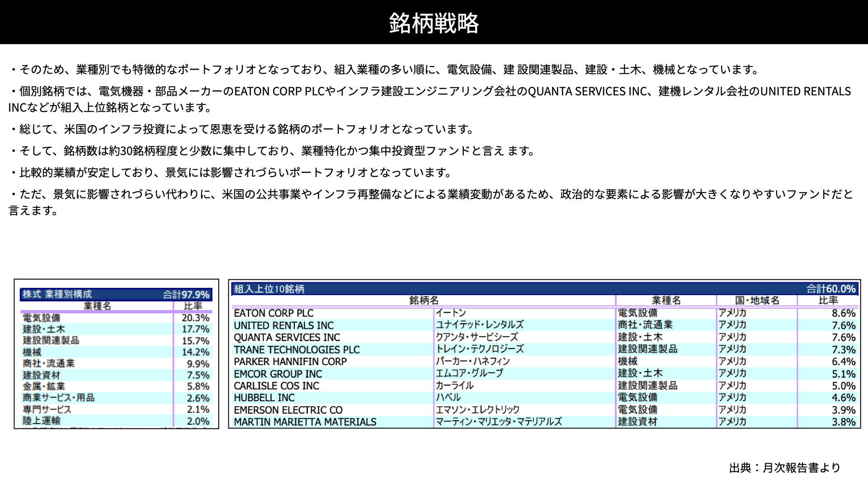Click the 6.4% holding ratio
The height and width of the screenshot is (488, 868).
click(x=844, y=361)
